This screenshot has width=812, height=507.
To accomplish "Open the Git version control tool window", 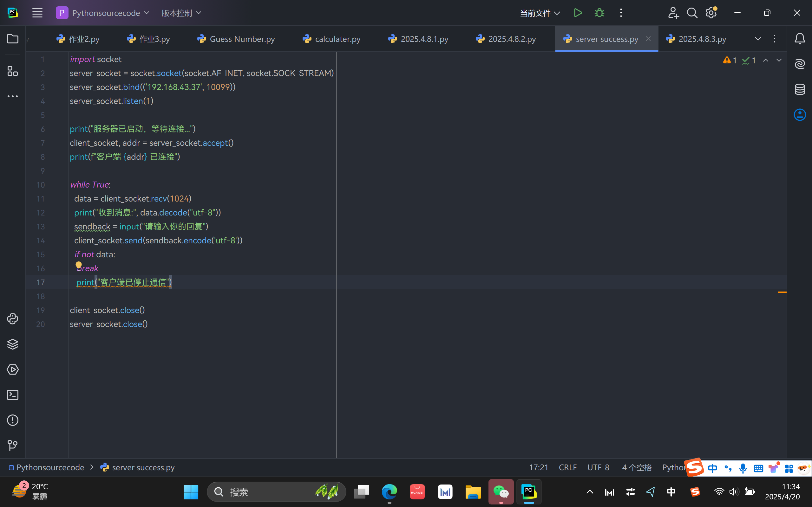I will (13, 445).
